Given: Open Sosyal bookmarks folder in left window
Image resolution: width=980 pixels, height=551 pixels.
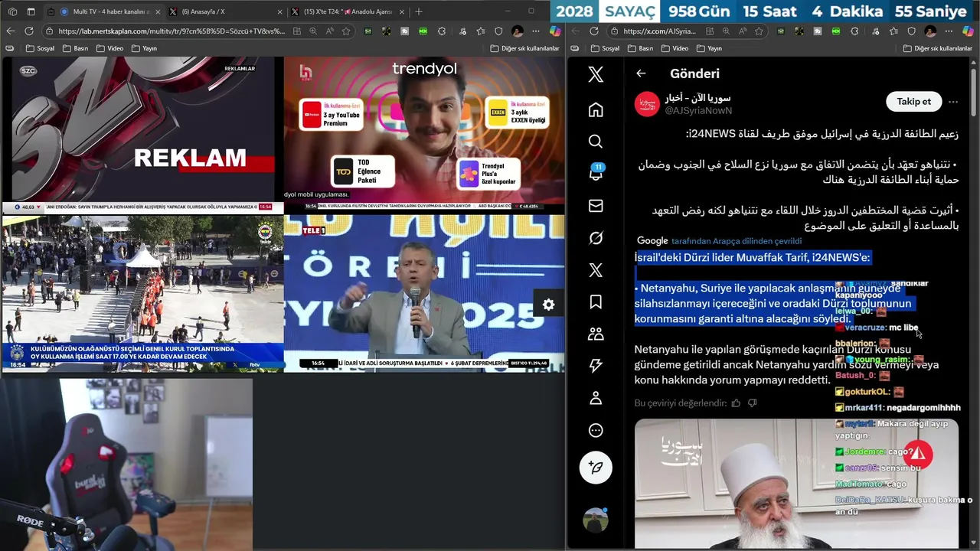Looking at the screenshot, I should tap(40, 48).
